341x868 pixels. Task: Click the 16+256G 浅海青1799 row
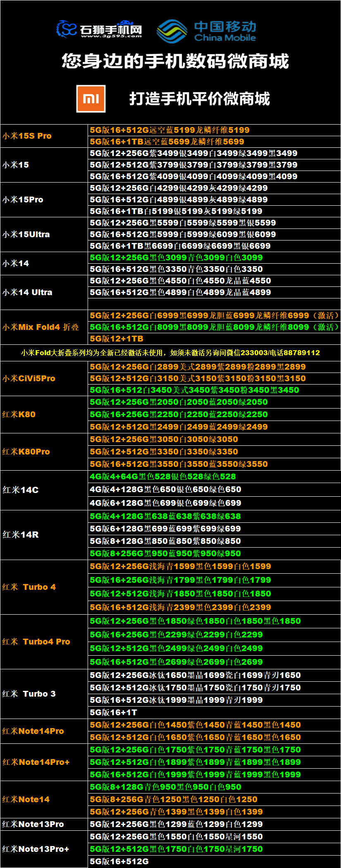pos(215,580)
